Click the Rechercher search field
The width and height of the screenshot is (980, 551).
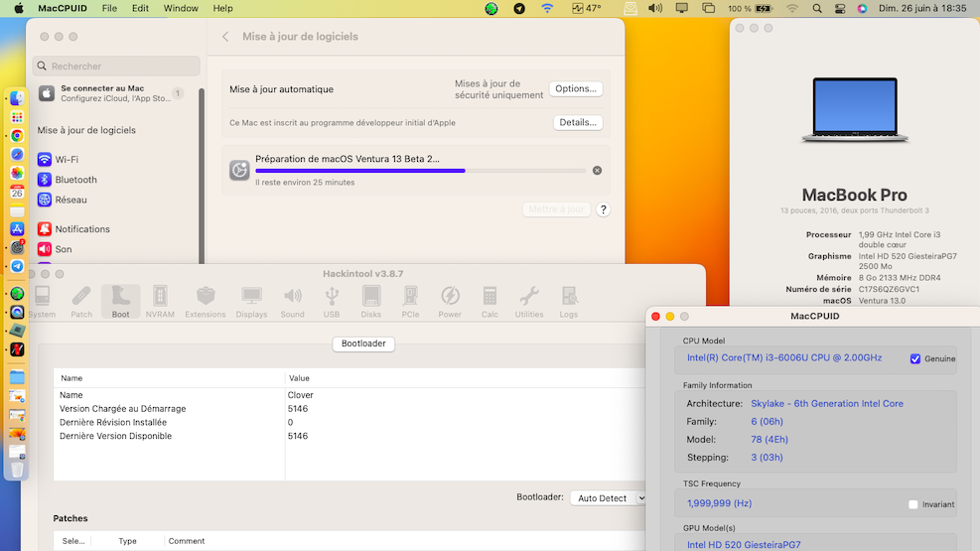(x=116, y=66)
